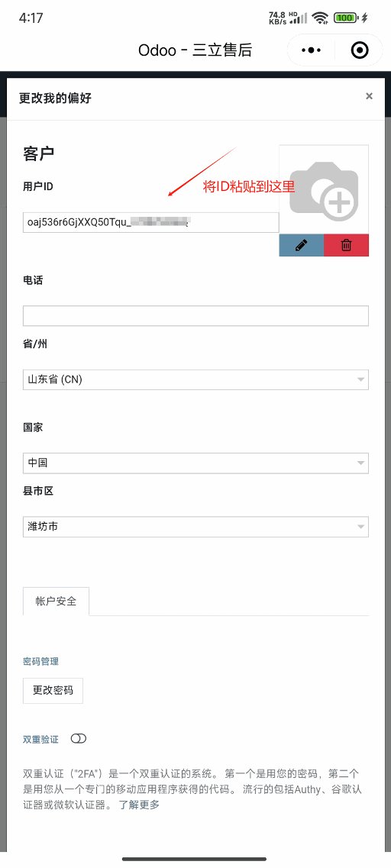Viewport: 391px width, 868px height.
Task: Click the 双重验证 label text
Action: pos(40,739)
